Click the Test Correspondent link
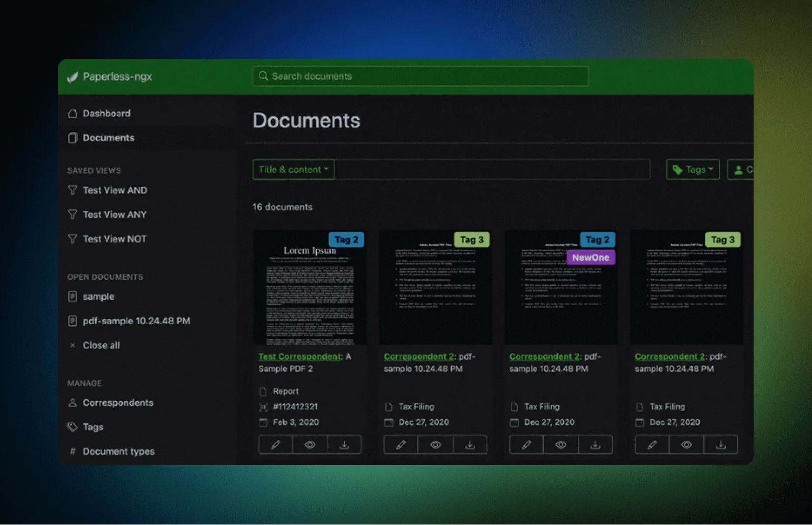 pos(300,356)
